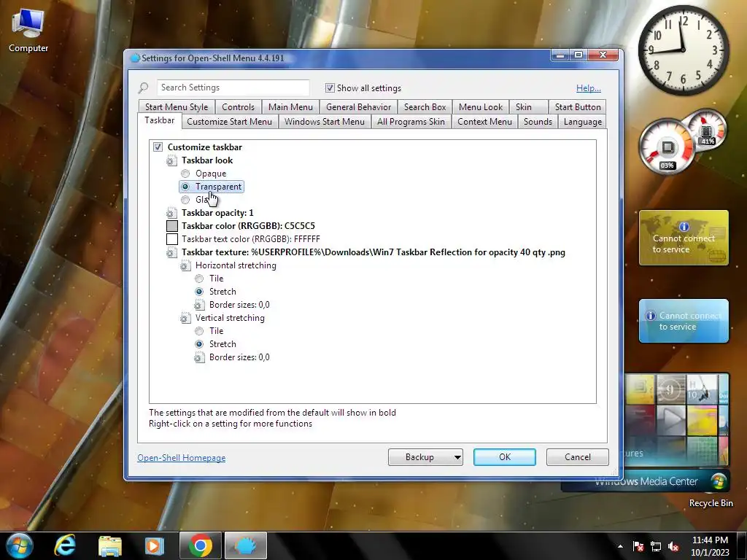The width and height of the screenshot is (747, 560).
Task: Click the Open-Shell shell icon on taskbar
Action: pyautogui.click(x=245, y=545)
